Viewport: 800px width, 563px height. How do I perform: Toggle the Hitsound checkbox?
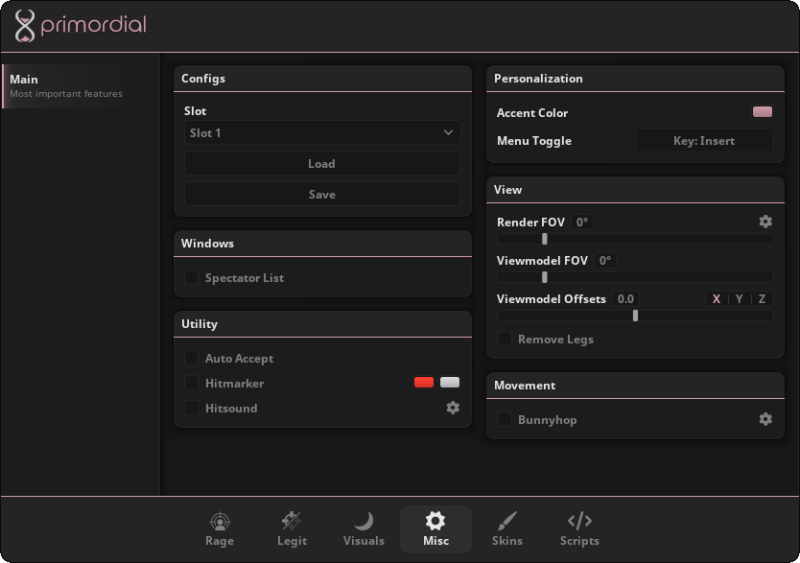(191, 408)
